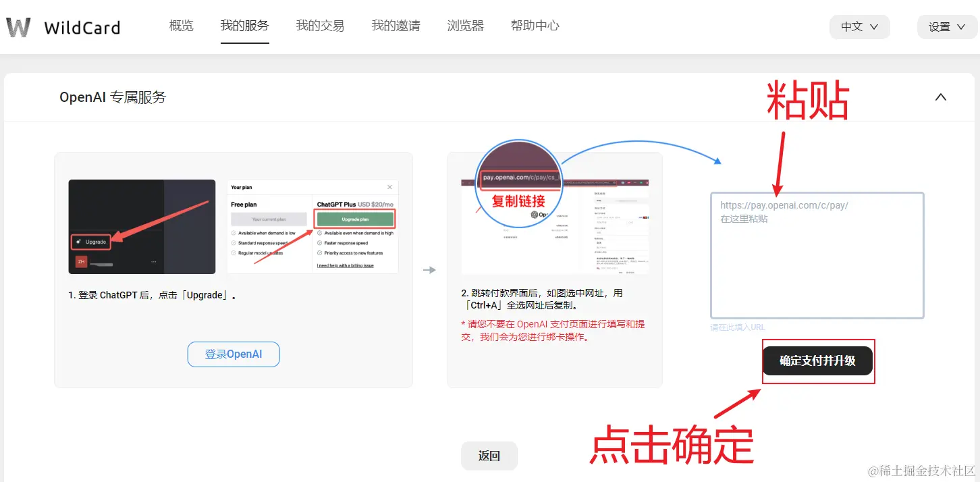Click the 登录OpenAI button
Image resolution: width=980 pixels, height=482 pixels.
[234, 354]
